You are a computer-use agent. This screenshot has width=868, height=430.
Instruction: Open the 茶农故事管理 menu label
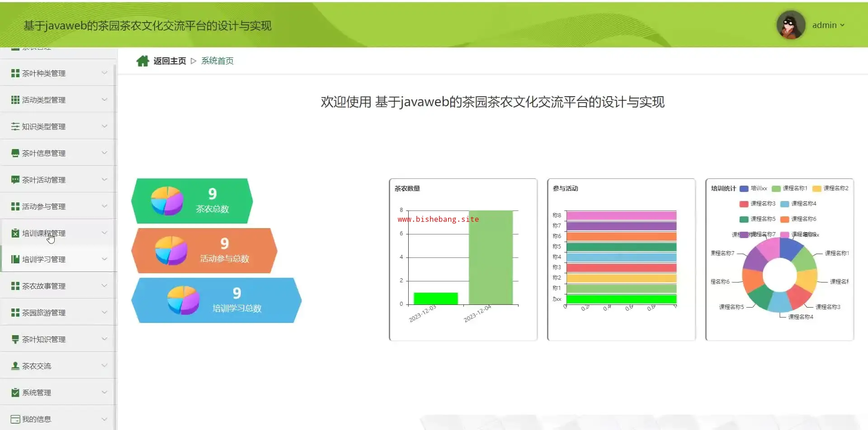(44, 286)
